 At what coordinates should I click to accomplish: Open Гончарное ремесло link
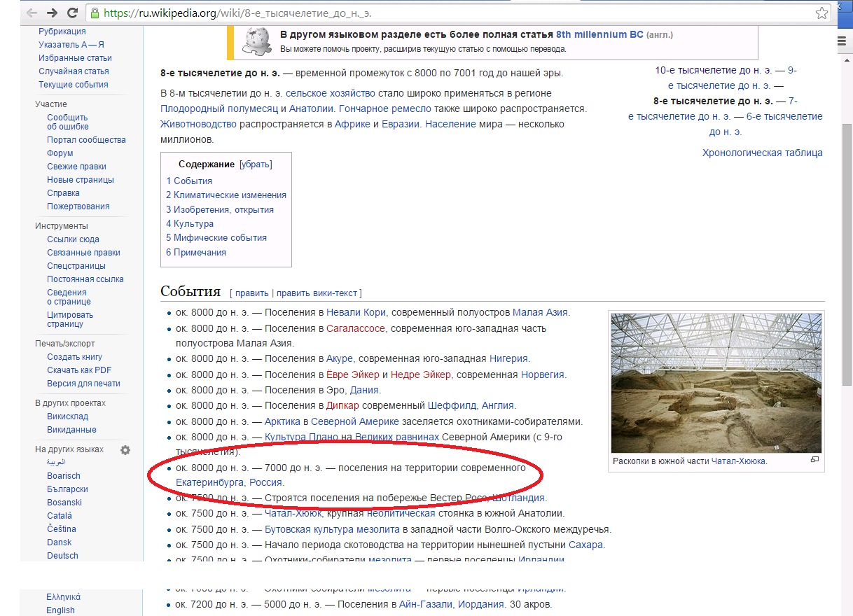385,108
